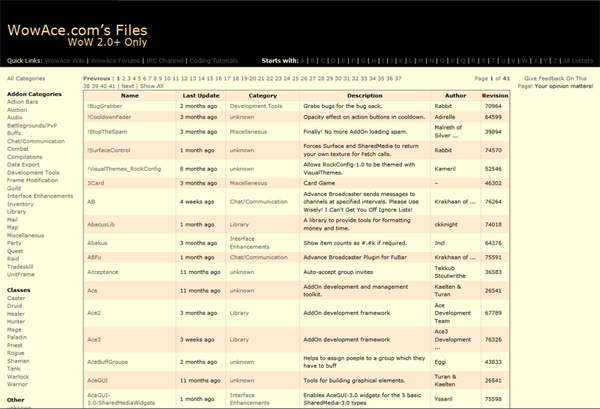The width and height of the screenshot is (600, 409).
Task: Open the !SurfaceControl addon
Action: tap(109, 150)
